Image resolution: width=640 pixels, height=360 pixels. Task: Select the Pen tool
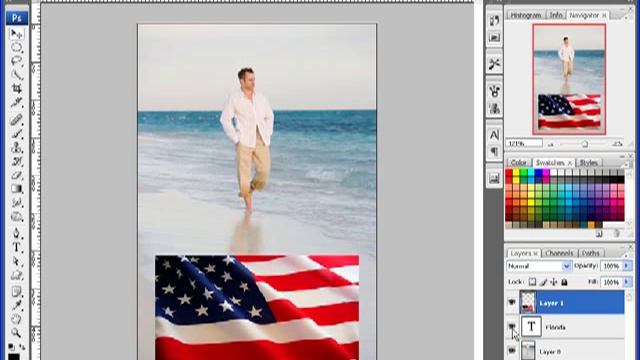tap(16, 233)
